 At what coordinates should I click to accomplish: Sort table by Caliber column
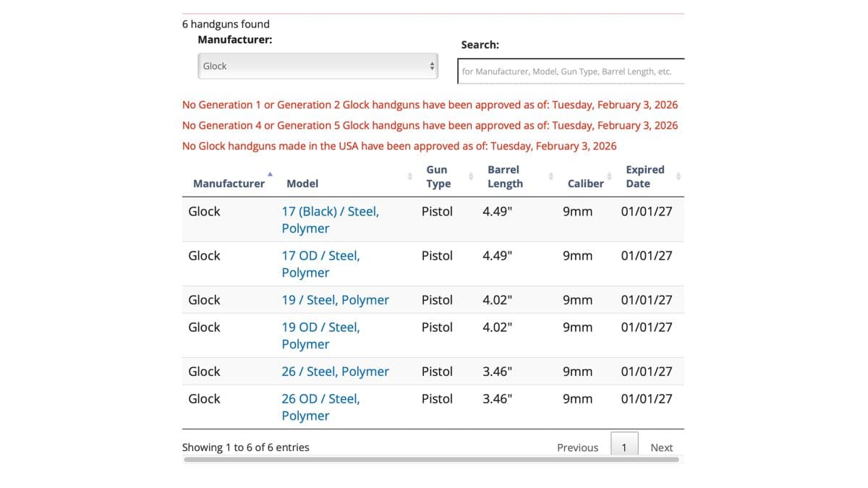586,184
